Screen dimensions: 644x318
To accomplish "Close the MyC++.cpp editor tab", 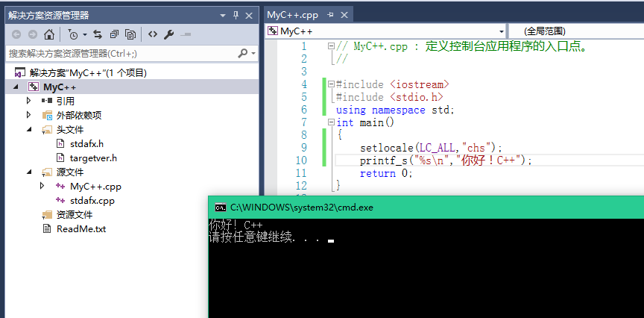I will 344,15.
